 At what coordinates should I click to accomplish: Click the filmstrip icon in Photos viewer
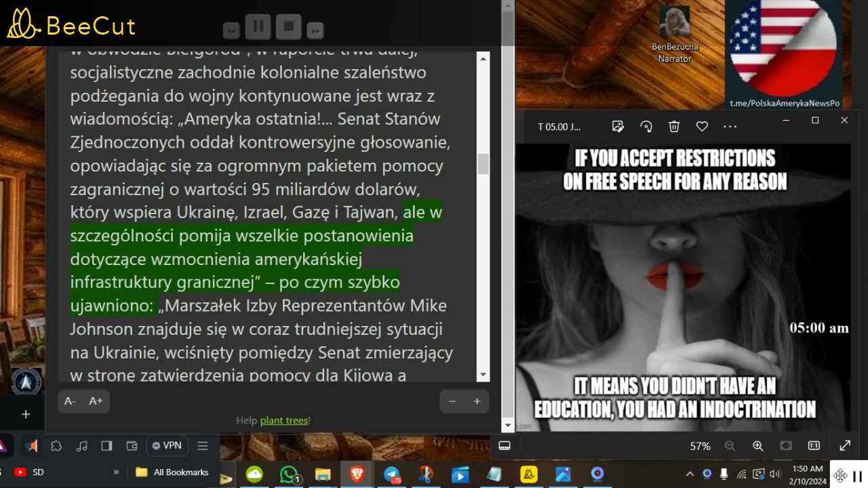[505, 445]
